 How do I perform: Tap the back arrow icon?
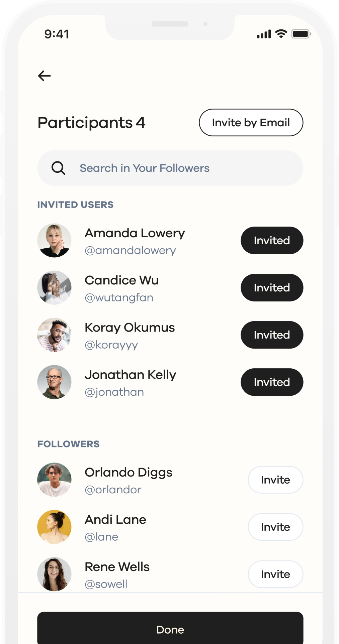[44, 76]
